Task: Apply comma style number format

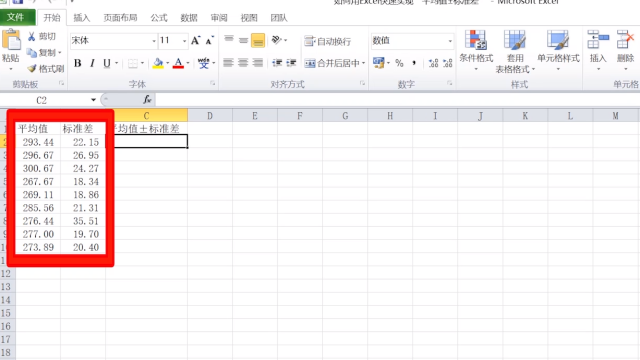Action: (414, 63)
